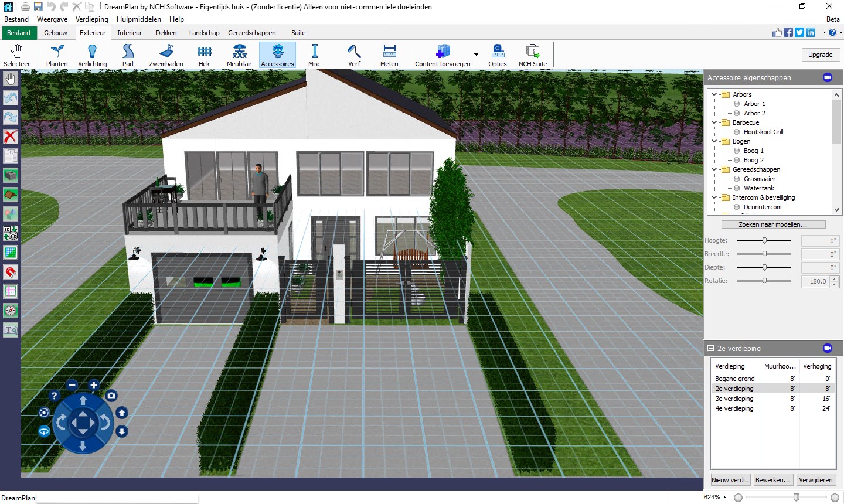Toggle the camera icon on Accessoire eigenschappen header

828,77
